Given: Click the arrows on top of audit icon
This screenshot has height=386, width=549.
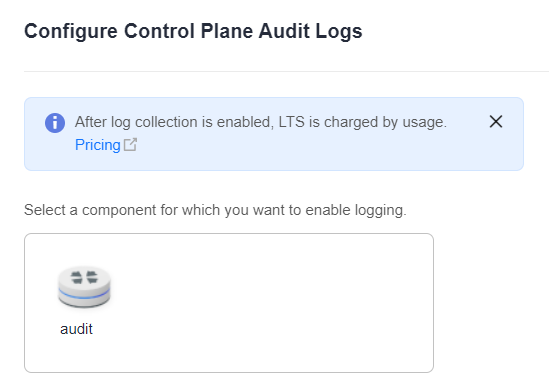Looking at the screenshot, I should pyautogui.click(x=84, y=277).
